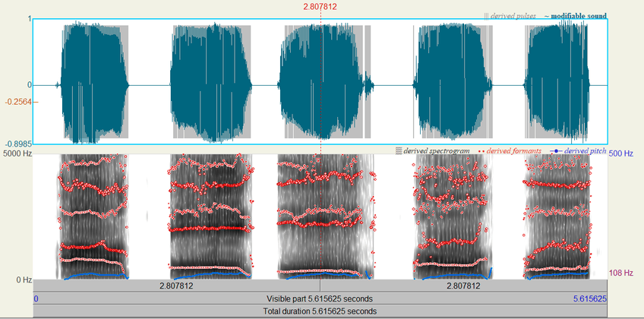Play the Total duration 5.615625 seconds bar

[x=320, y=311]
